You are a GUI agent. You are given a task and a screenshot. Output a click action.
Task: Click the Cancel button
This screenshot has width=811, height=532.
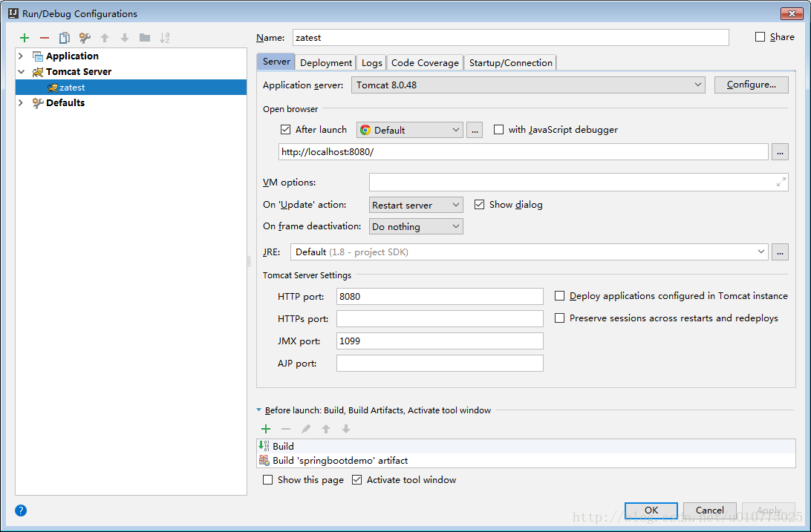710,510
